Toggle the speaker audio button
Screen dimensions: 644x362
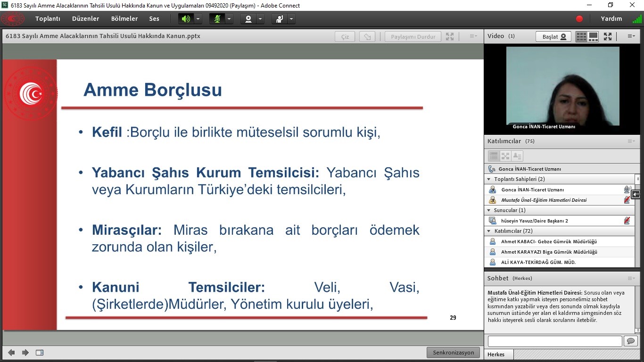(186, 19)
